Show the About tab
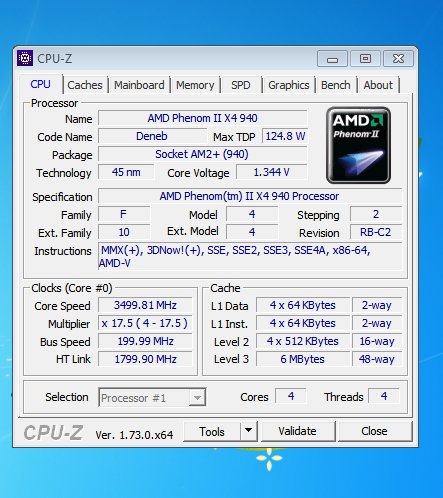 (x=378, y=85)
